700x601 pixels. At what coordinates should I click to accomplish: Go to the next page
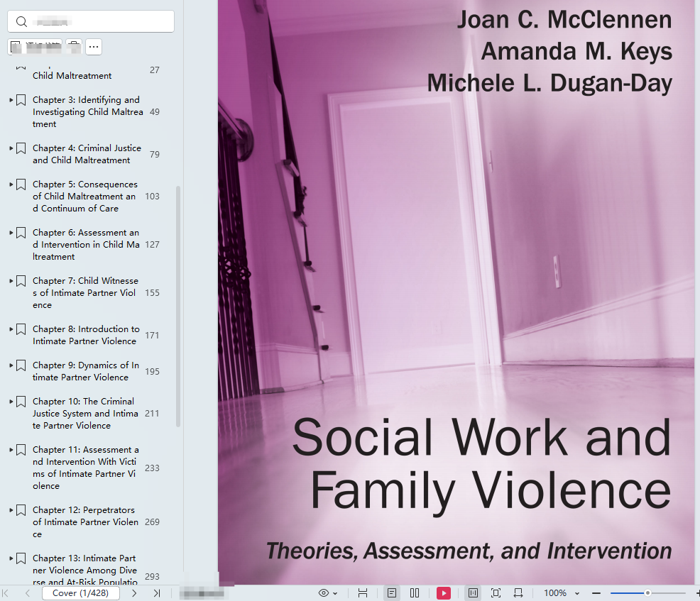pyautogui.click(x=134, y=593)
